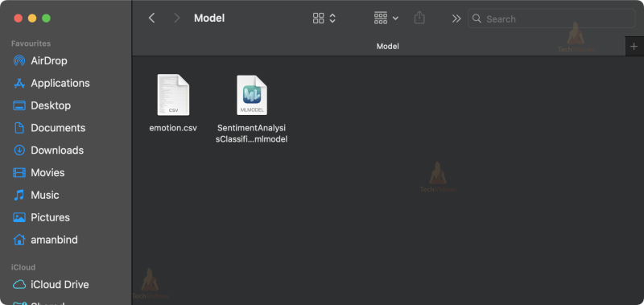
Task: Open Desktop in the sidebar
Action: [51, 105]
